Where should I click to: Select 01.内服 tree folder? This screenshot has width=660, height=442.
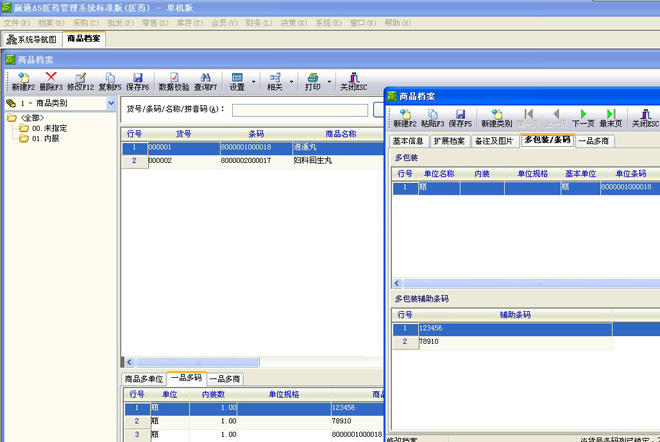click(x=45, y=138)
